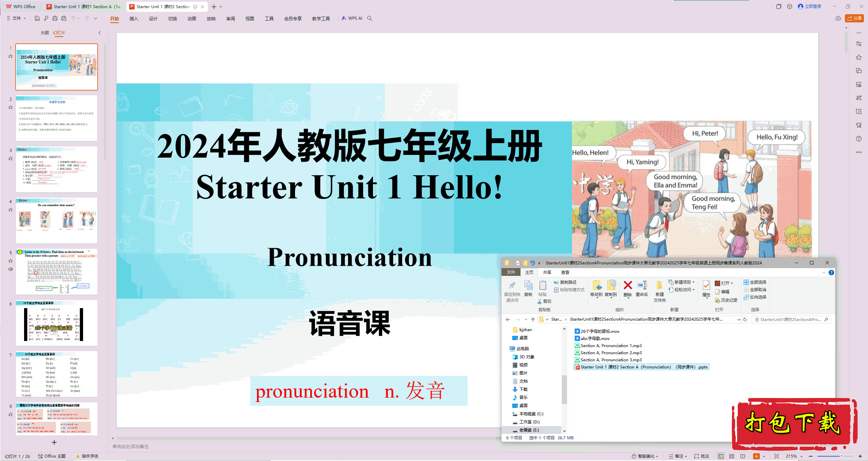This screenshot has width=868, height=461.
Task: Open print preview in WPS toolbar
Action: 64,18
